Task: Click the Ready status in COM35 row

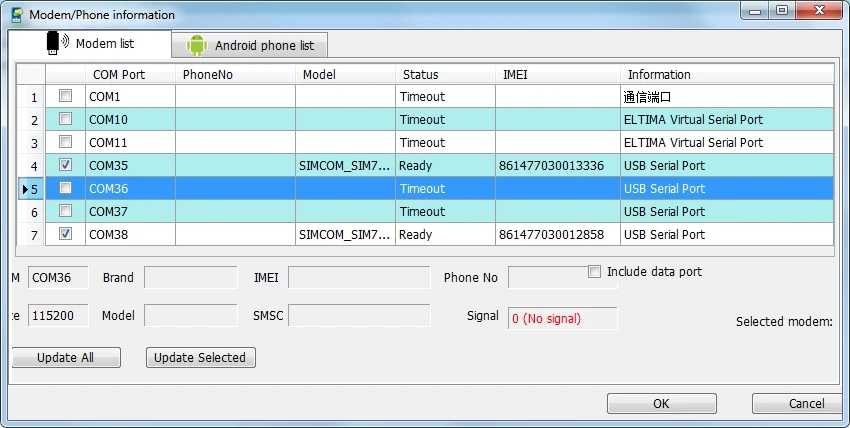Action: (x=445, y=165)
